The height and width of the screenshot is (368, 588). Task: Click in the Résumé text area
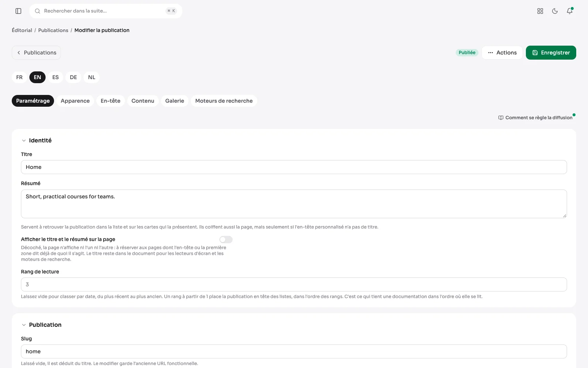[x=294, y=204]
